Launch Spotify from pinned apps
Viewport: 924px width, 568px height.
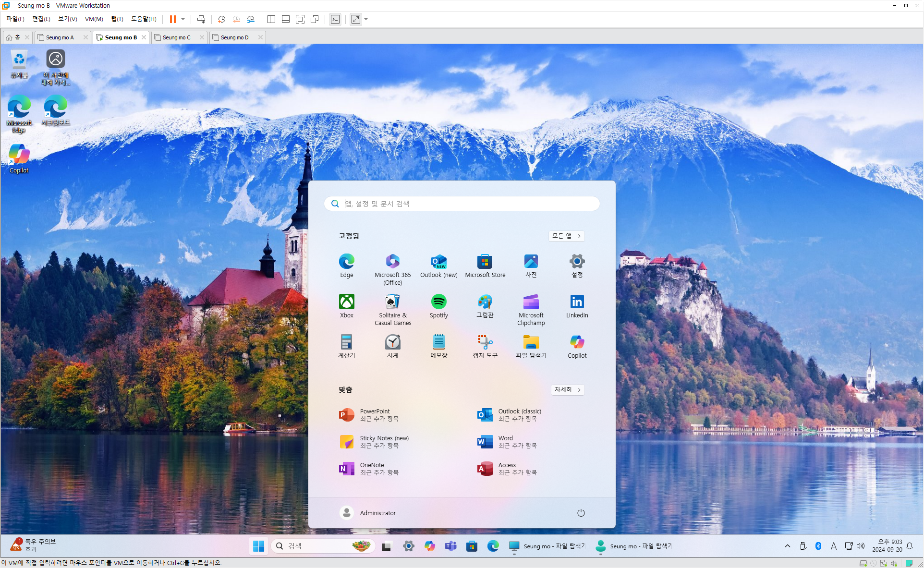pyautogui.click(x=438, y=306)
